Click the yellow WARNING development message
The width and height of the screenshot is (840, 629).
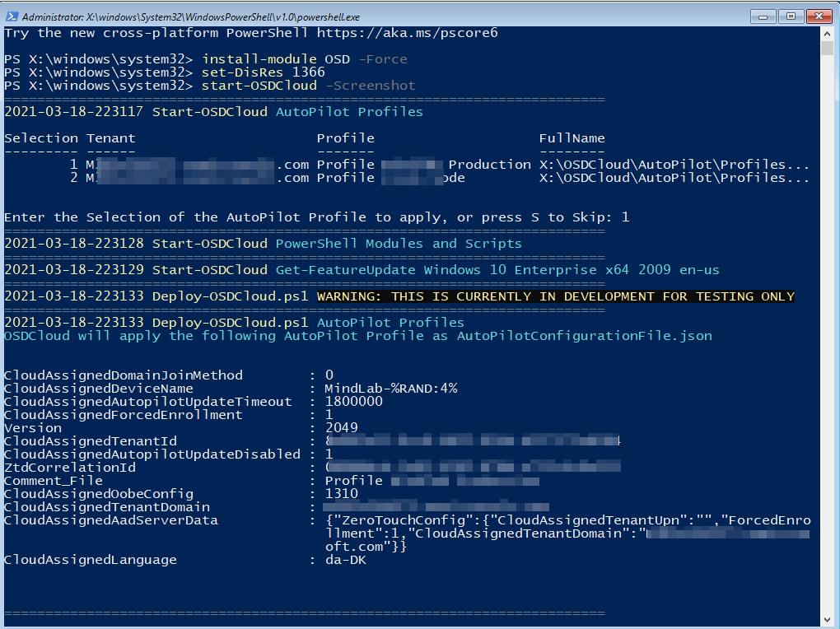click(x=556, y=297)
